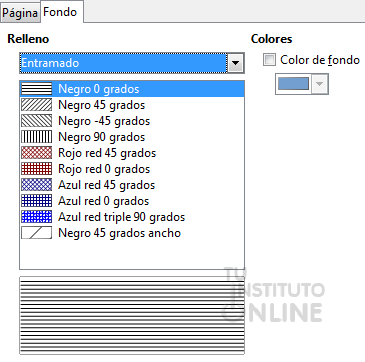
Task: Select the Negro 90 grados vertical hatch icon
Action: 37,137
